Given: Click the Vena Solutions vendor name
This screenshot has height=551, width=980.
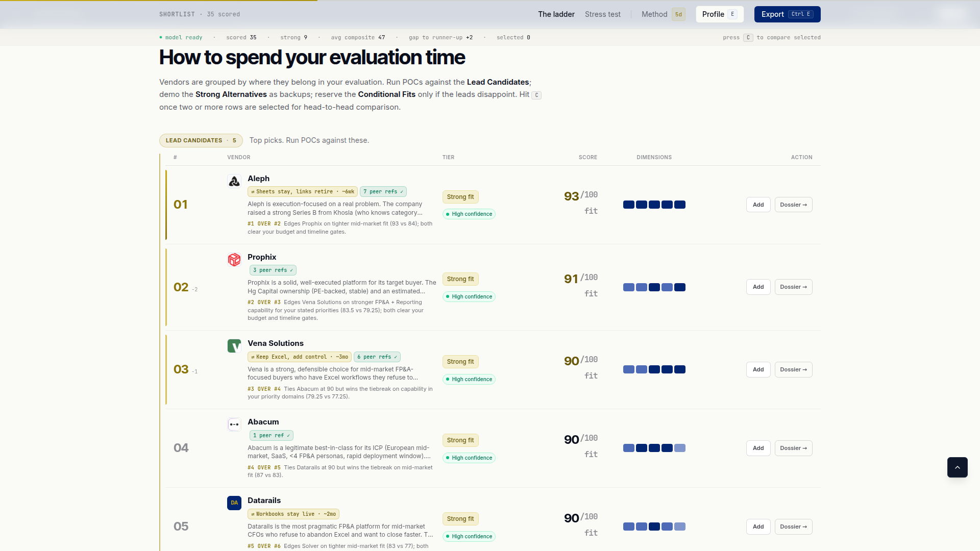Looking at the screenshot, I should pyautogui.click(x=276, y=343).
